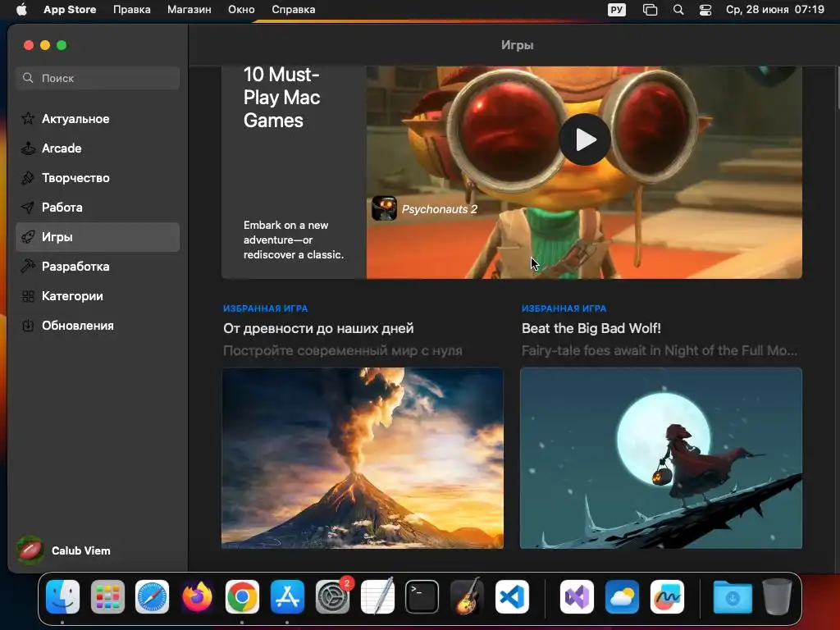Click the date and time in menu bar
The image size is (840, 630).
click(x=774, y=10)
